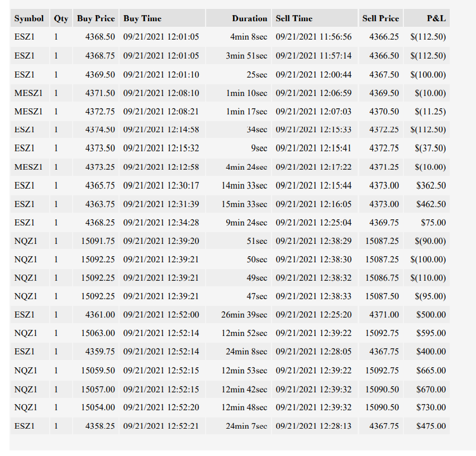This screenshot has height=456, width=476.
Task: Select the $362.50 profit cell
Action: tap(426, 185)
